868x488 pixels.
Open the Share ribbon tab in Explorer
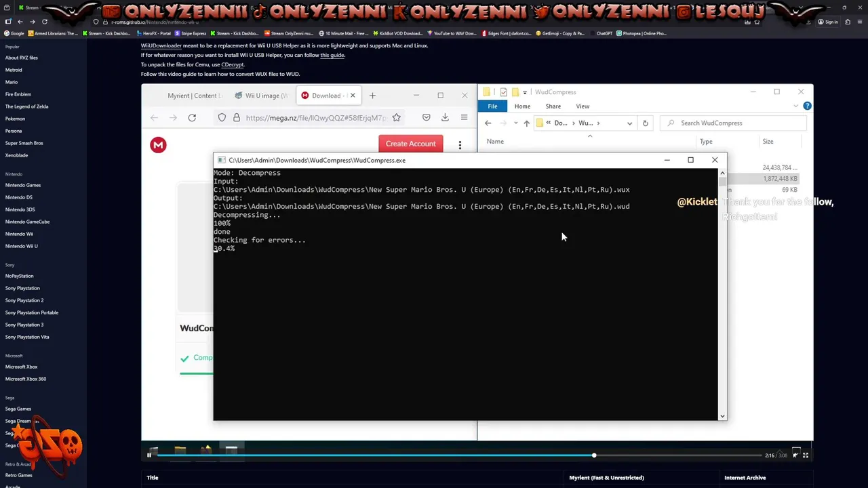(553, 106)
